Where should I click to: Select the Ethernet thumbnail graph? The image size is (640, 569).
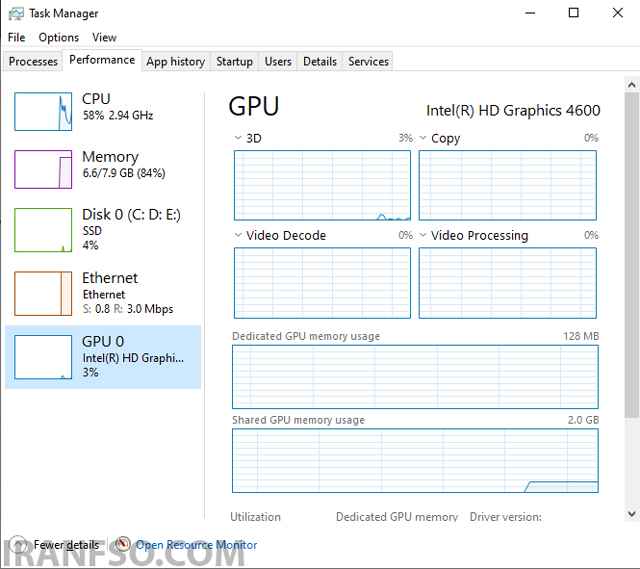click(x=43, y=293)
